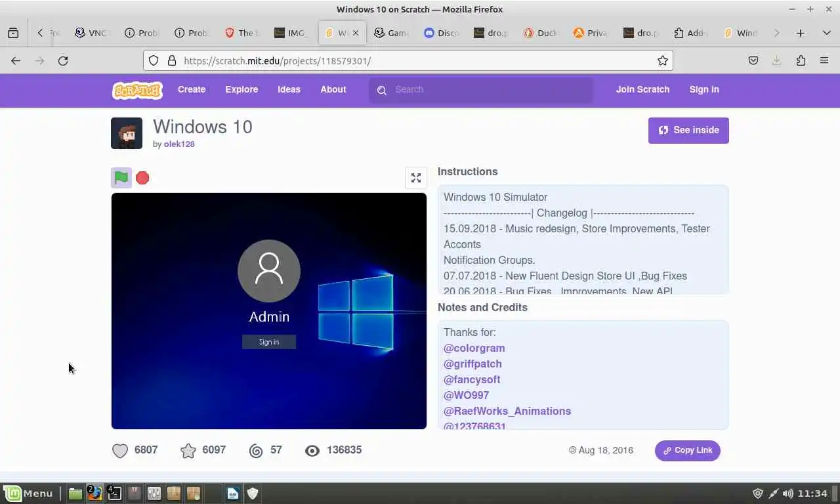Viewport: 840px width, 504px height.
Task: Focus the Scratch search field
Action: (x=481, y=90)
